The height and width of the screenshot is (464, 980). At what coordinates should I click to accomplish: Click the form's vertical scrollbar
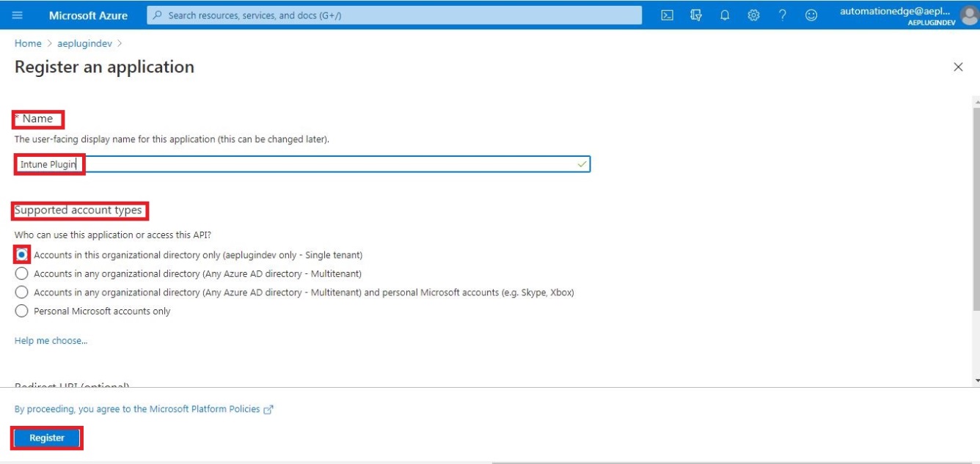[x=976, y=208]
